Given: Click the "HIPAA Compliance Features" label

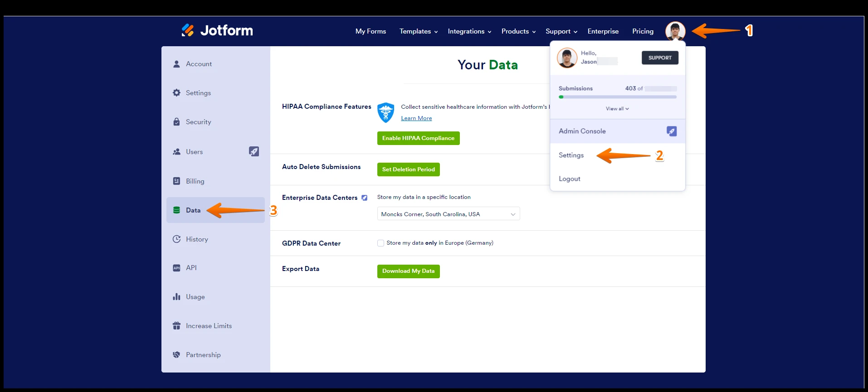Looking at the screenshot, I should click(327, 106).
